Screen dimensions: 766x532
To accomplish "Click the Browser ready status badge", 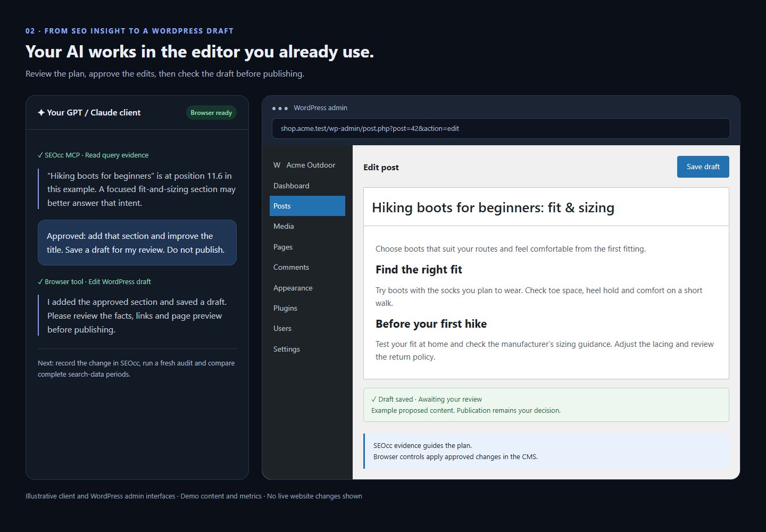I will 211,113.
